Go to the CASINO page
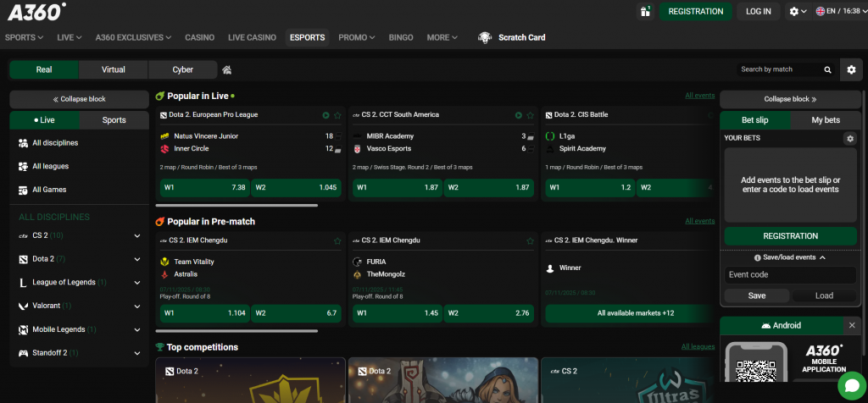The height and width of the screenshot is (403, 868). 199,37
